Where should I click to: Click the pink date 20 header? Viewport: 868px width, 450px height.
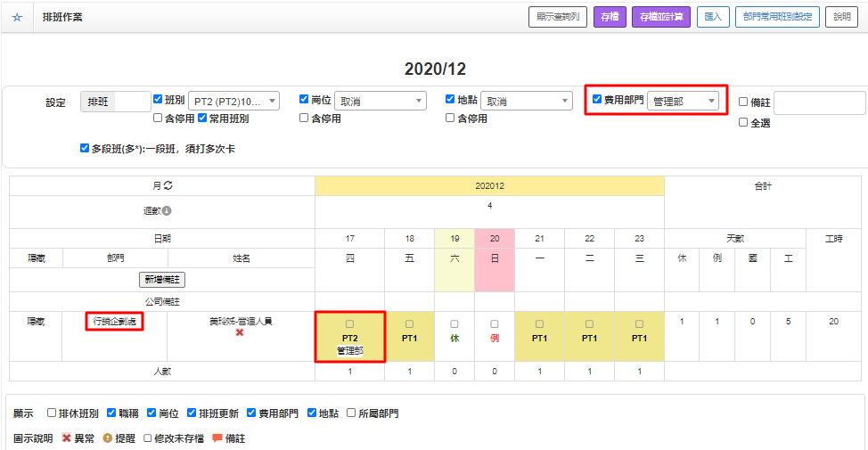(495, 239)
